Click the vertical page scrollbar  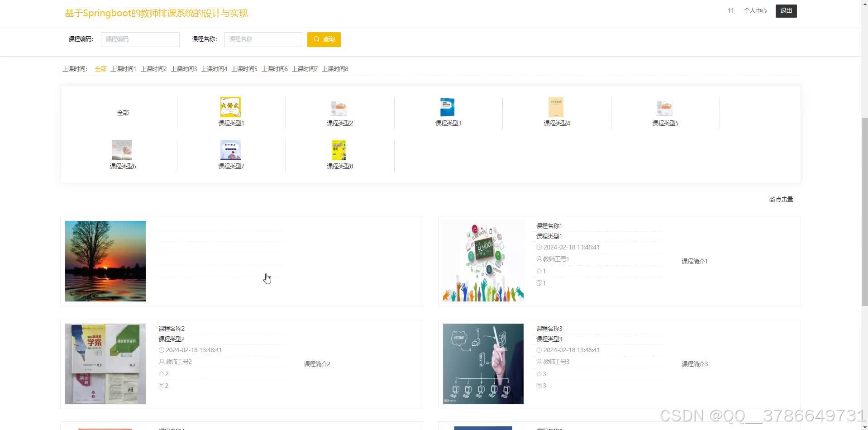coord(864,212)
